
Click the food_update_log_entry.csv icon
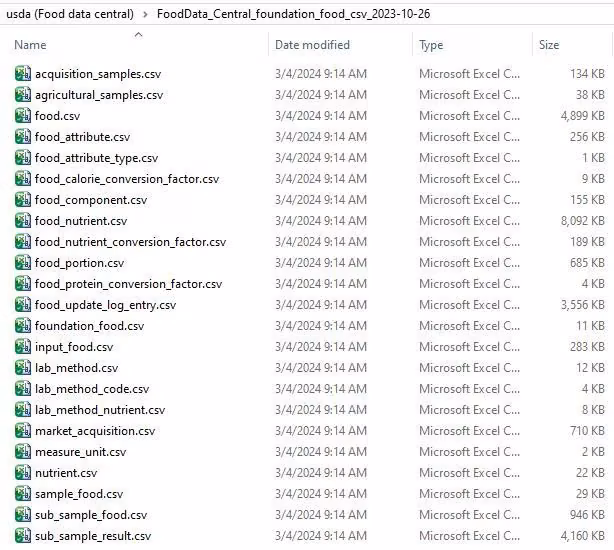tap(23, 305)
